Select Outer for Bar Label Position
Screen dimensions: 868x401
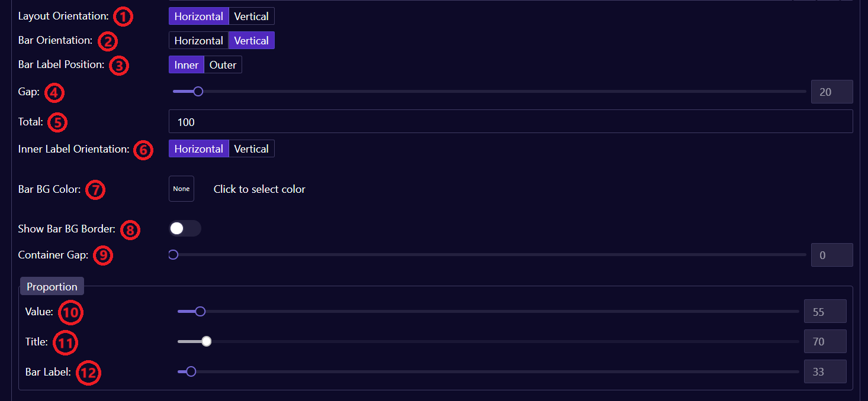(223, 65)
